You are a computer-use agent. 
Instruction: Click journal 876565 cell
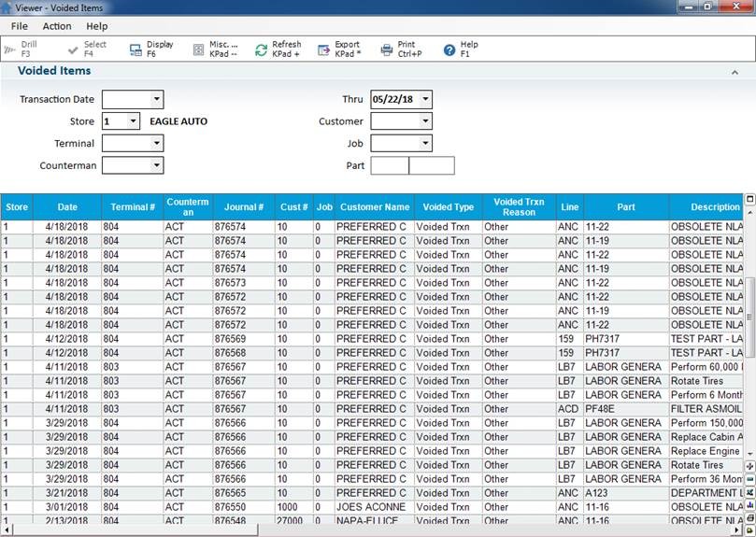(x=244, y=493)
